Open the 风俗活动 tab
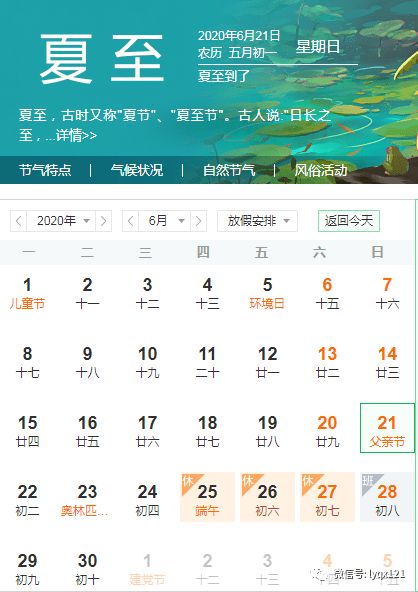Screen dimensions: 418x592 321,170
